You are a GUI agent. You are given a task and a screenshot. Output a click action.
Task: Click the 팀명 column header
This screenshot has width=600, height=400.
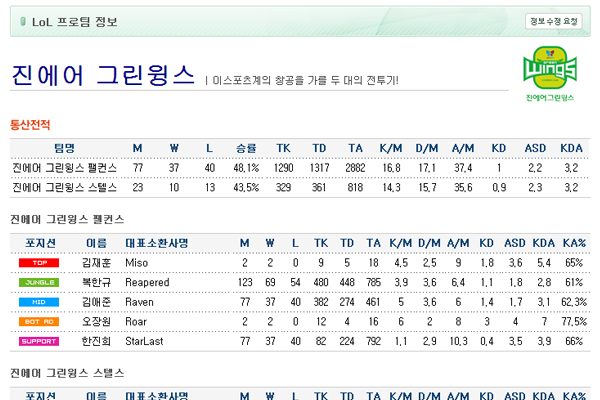click(64, 148)
